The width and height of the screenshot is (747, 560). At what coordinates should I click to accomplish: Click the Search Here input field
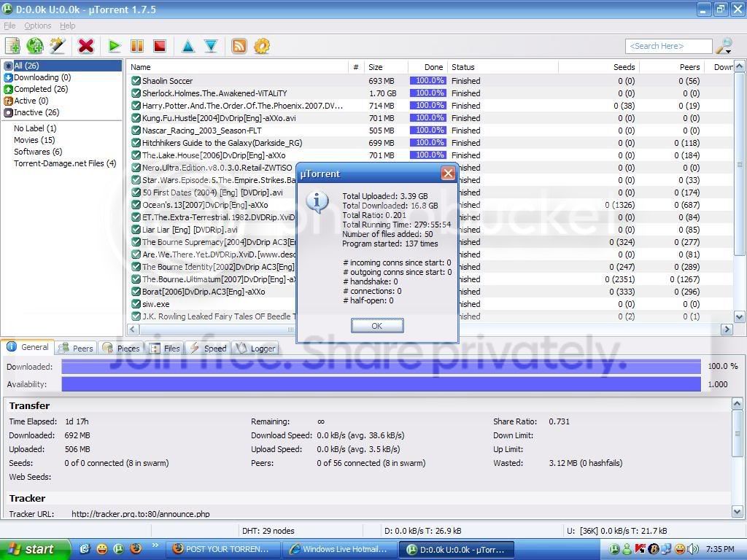coord(668,46)
